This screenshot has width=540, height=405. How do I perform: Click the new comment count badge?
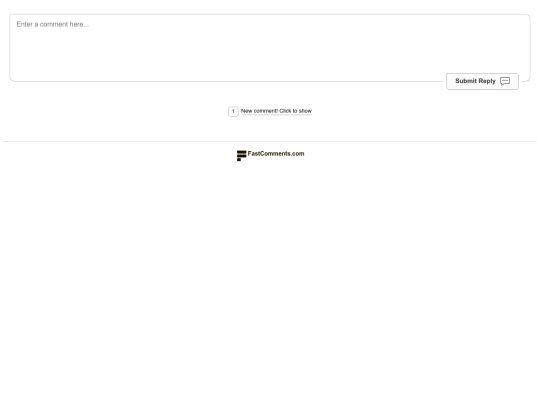point(233,111)
